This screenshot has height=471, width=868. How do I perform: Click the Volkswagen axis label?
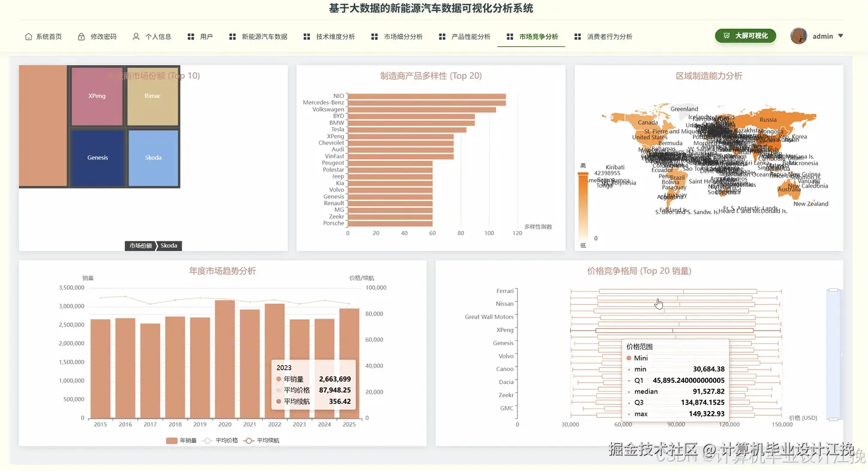coord(328,109)
